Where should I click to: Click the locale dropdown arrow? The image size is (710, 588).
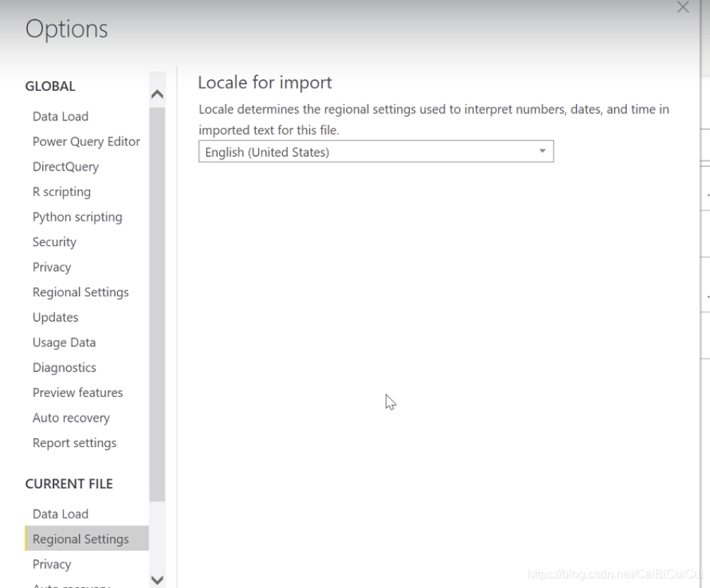(x=542, y=151)
